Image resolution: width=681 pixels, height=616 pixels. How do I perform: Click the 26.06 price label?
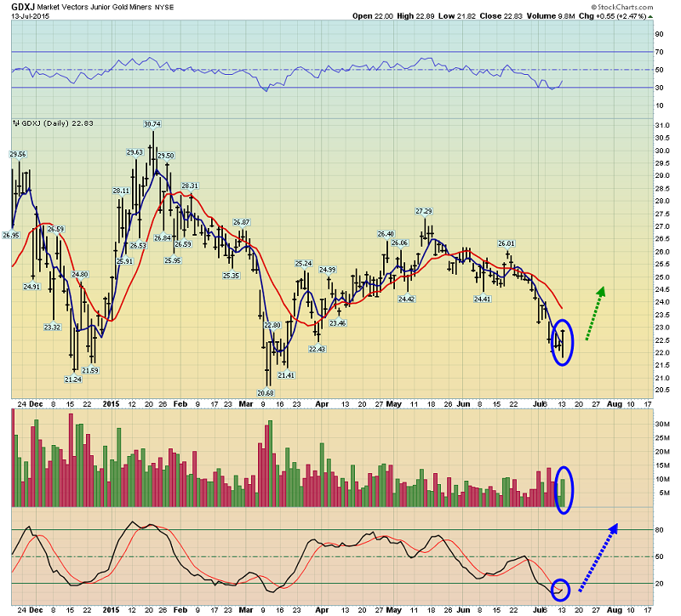(399, 243)
